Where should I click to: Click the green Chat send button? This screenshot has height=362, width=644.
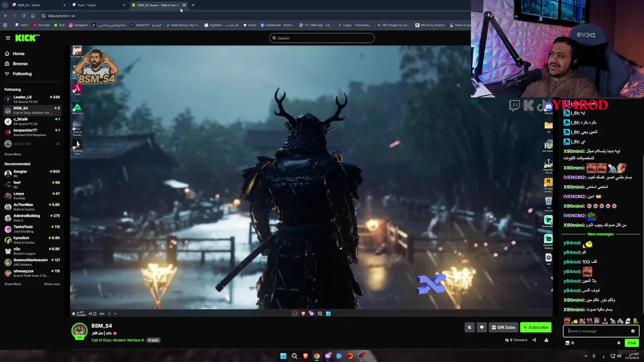(632, 343)
